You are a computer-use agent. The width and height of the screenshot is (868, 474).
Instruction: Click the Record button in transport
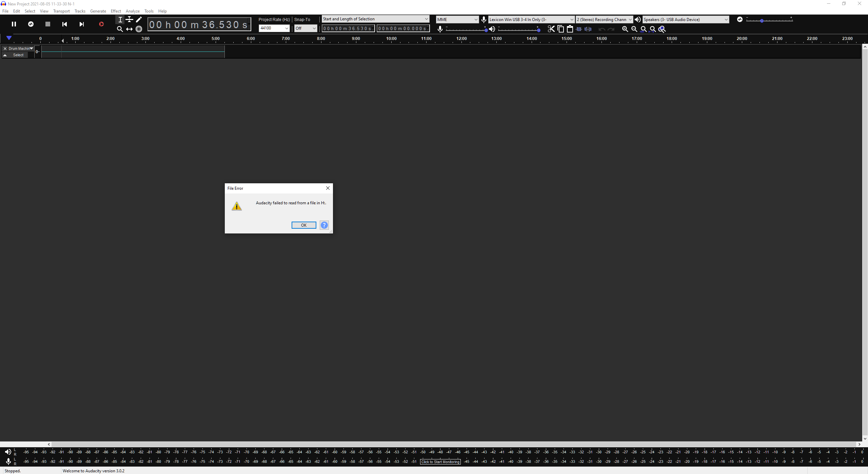click(x=100, y=24)
